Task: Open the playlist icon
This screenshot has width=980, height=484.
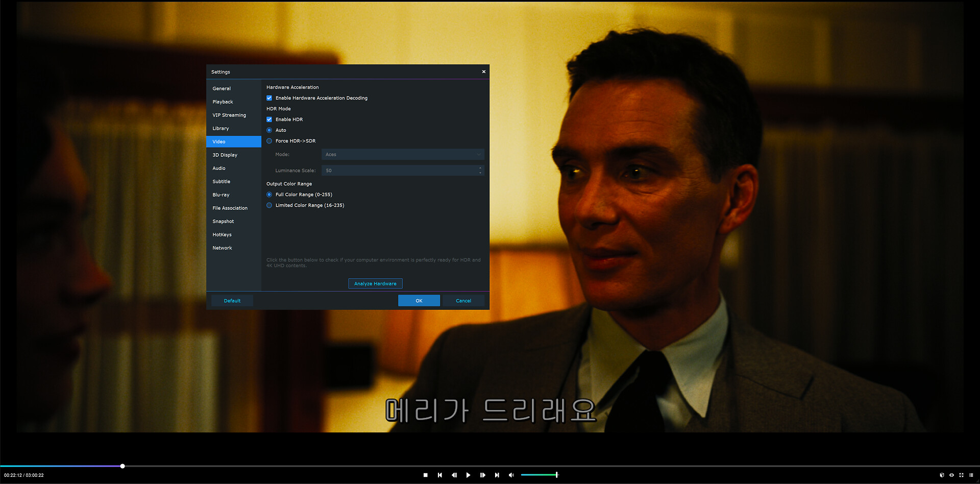Action: pos(971,475)
